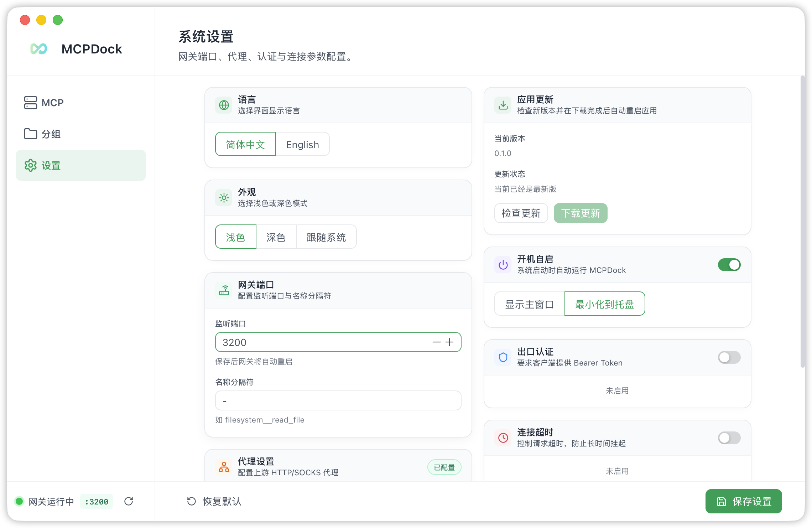Click 恢复默认 to reset settings
The height and width of the screenshot is (528, 812).
pos(214,501)
